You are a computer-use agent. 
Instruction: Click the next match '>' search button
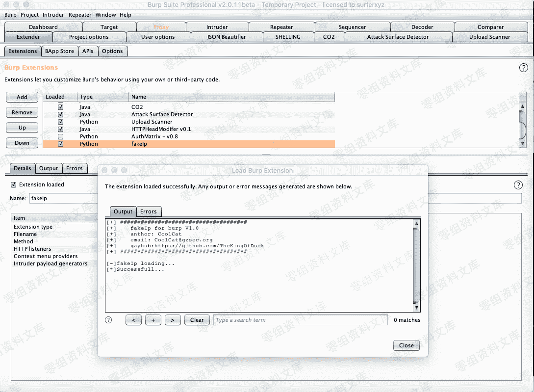(173, 320)
